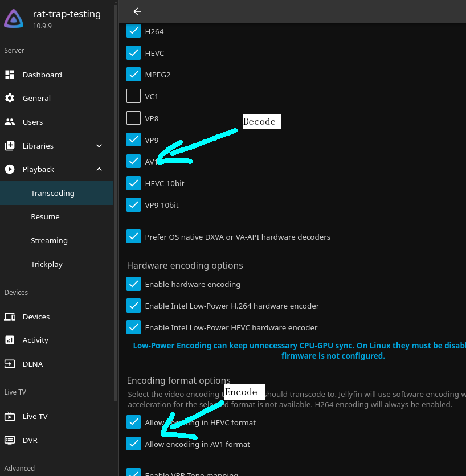Open Live TV via its icon
The height and width of the screenshot is (476, 466).
pos(10,416)
